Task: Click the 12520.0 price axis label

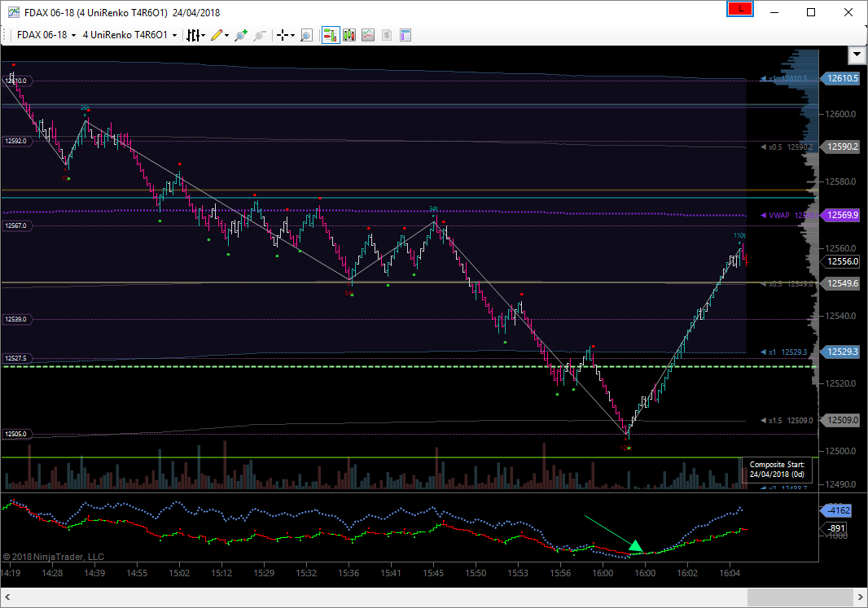Action: (840, 383)
